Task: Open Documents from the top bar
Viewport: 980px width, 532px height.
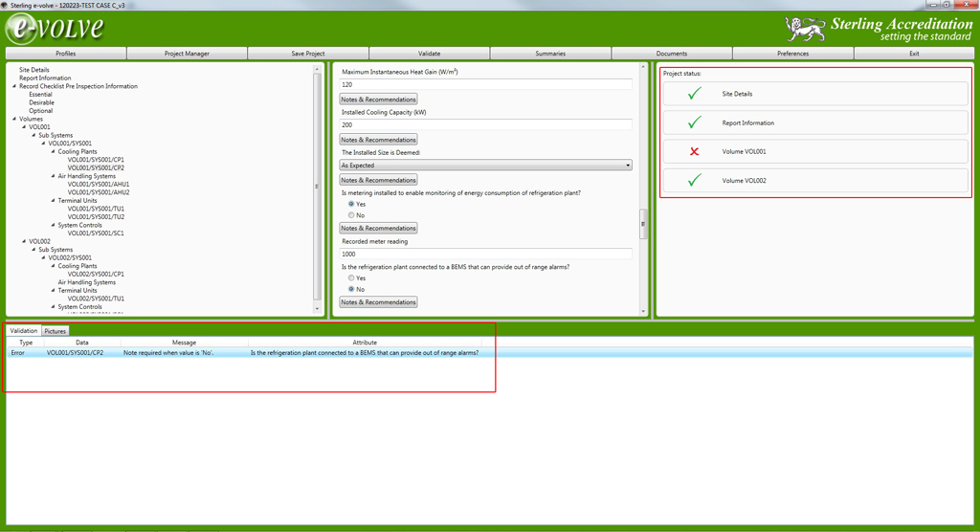Action: coord(672,54)
